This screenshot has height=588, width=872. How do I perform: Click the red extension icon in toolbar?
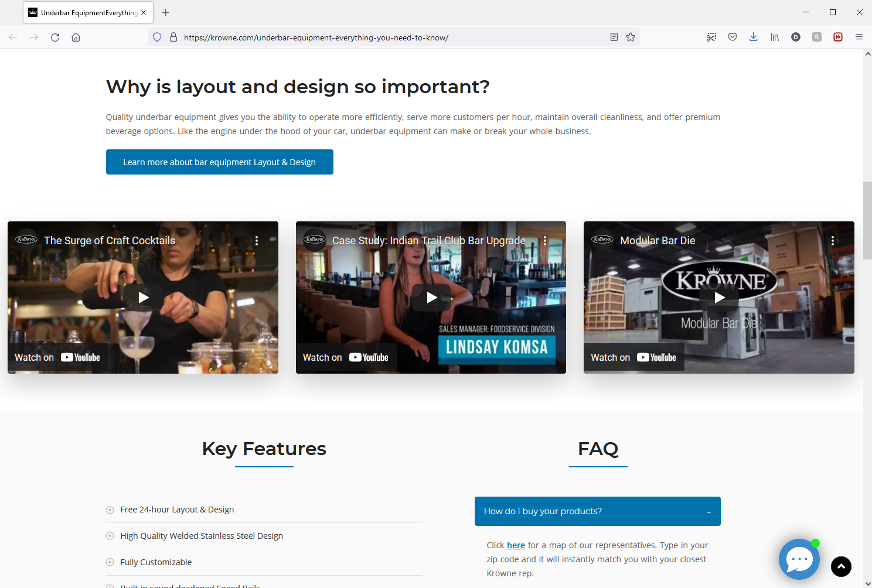tap(838, 37)
